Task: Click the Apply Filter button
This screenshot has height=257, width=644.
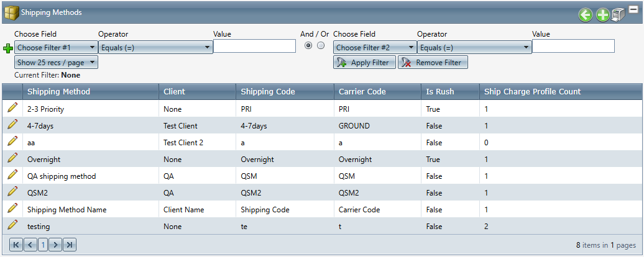Action: tap(364, 63)
